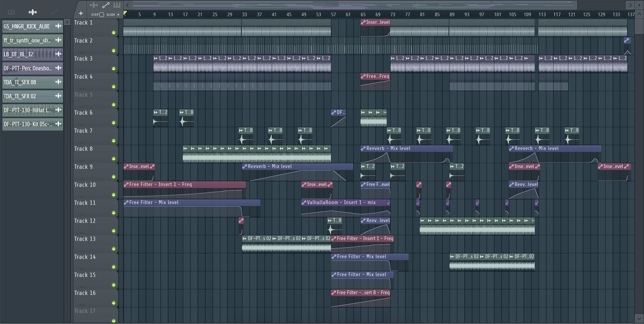Screen dimensions: 644x324
Task: Mute Track 12 with its green LED
Action: point(114,231)
